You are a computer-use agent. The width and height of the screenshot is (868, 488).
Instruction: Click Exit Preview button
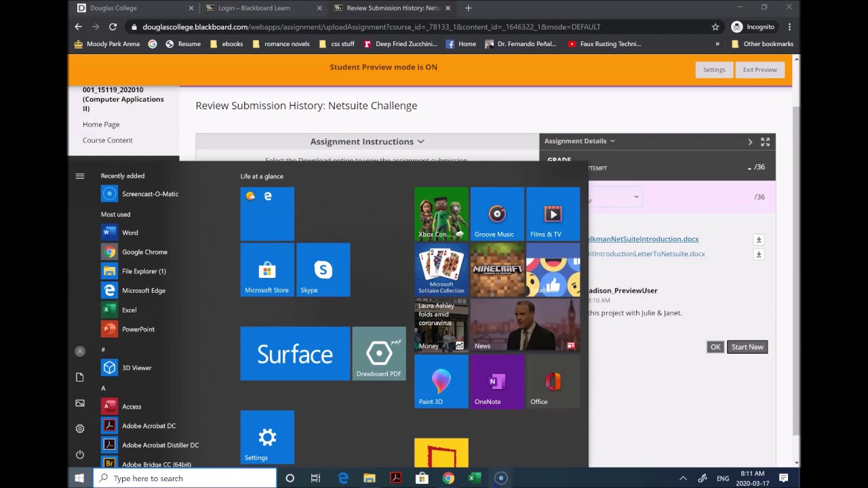[759, 70]
